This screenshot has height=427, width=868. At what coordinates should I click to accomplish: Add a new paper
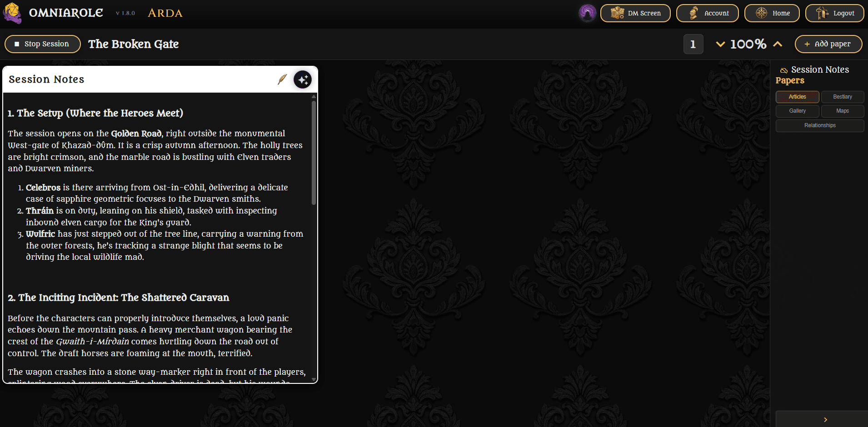tap(828, 44)
